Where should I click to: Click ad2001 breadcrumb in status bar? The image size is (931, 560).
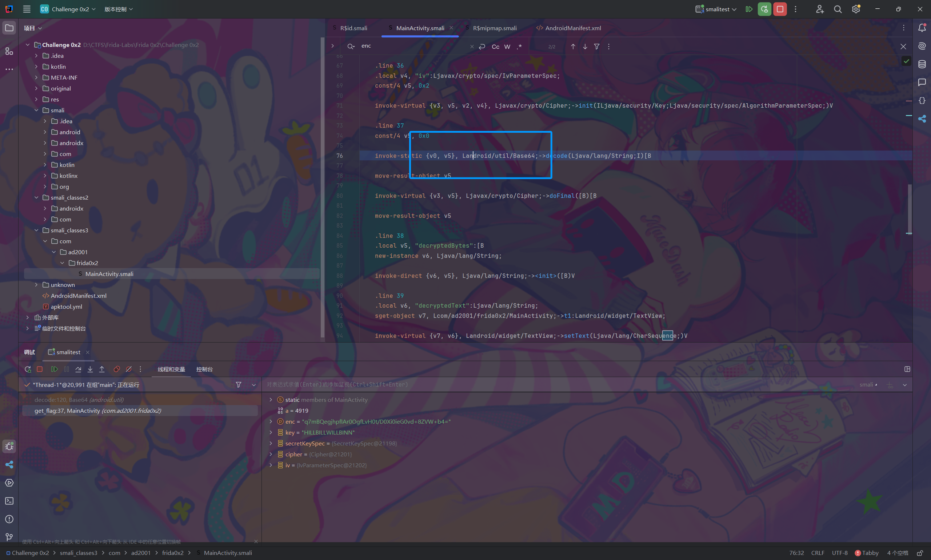click(141, 553)
